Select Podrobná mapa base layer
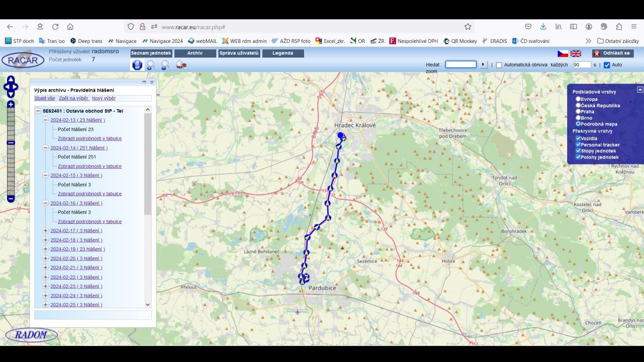 [x=578, y=124]
